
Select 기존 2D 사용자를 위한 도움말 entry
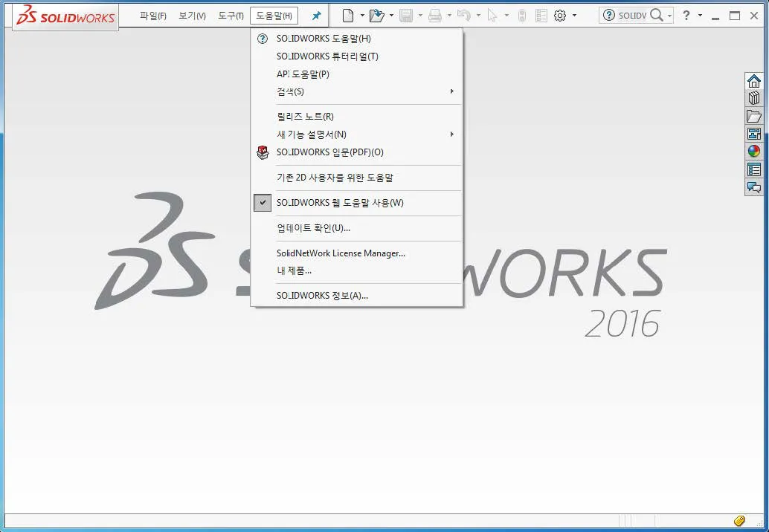(357, 178)
